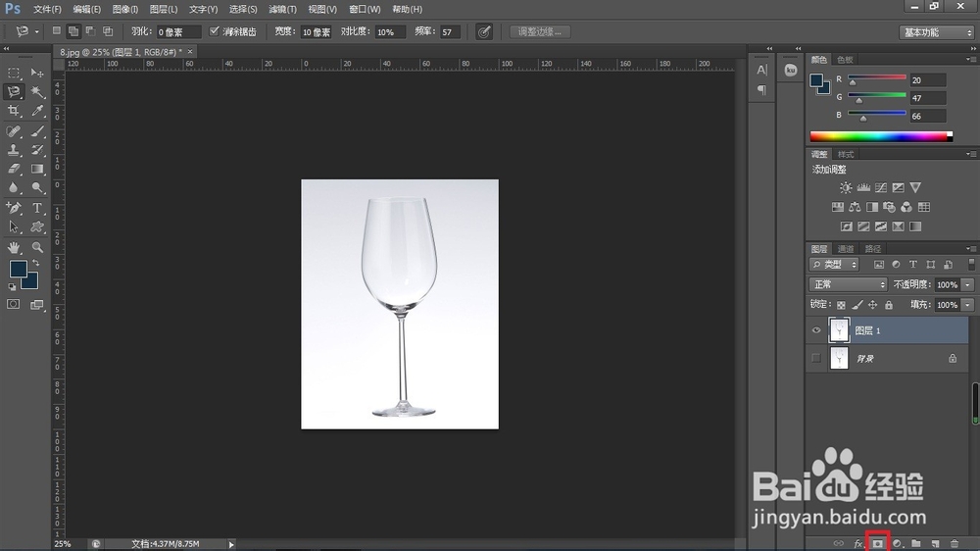Open the 窗口(W) menu
This screenshot has height=551, width=980.
tap(365, 10)
